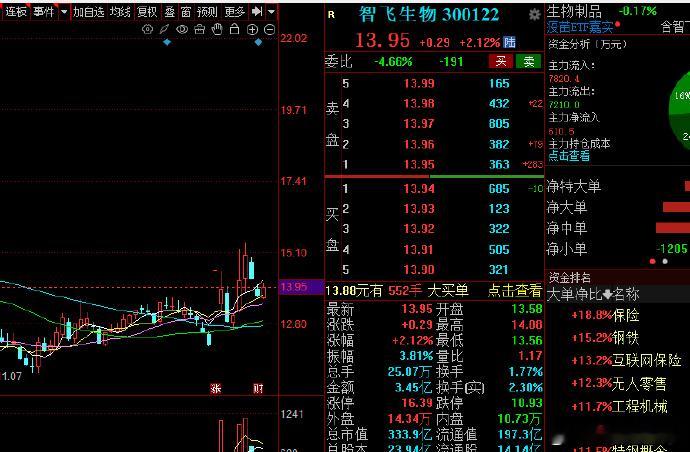Open dropdown arrow next to 事件

[x=64, y=12]
